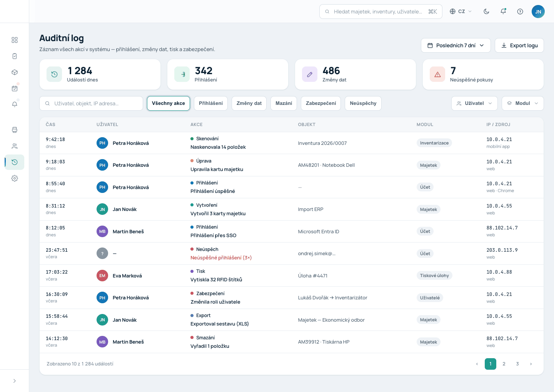The height and width of the screenshot is (392, 554).
Task: Open the CZ language selector
Action: 461,12
